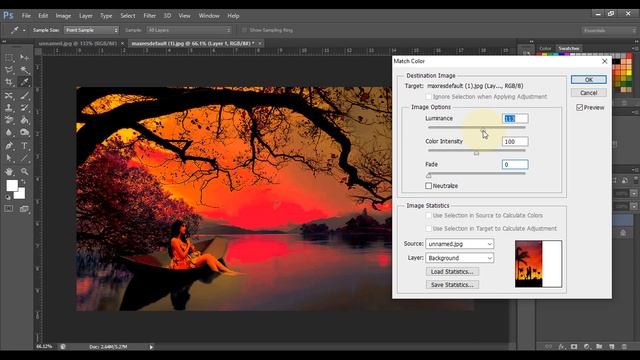Click the Fade slider handle

[x=429, y=176]
